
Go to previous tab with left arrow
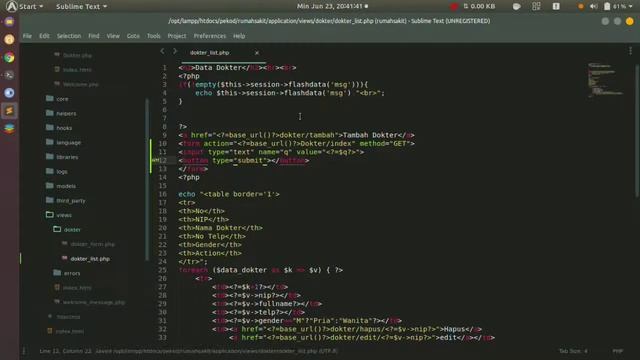(162, 51)
